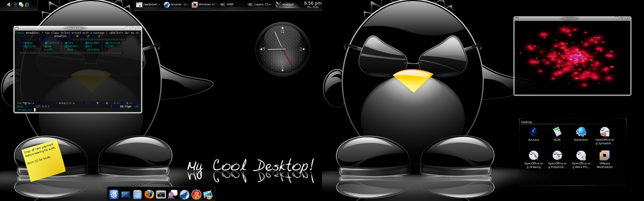Launch GIMP from the dock
Viewport: 644px width, 201px height.
tap(208, 194)
